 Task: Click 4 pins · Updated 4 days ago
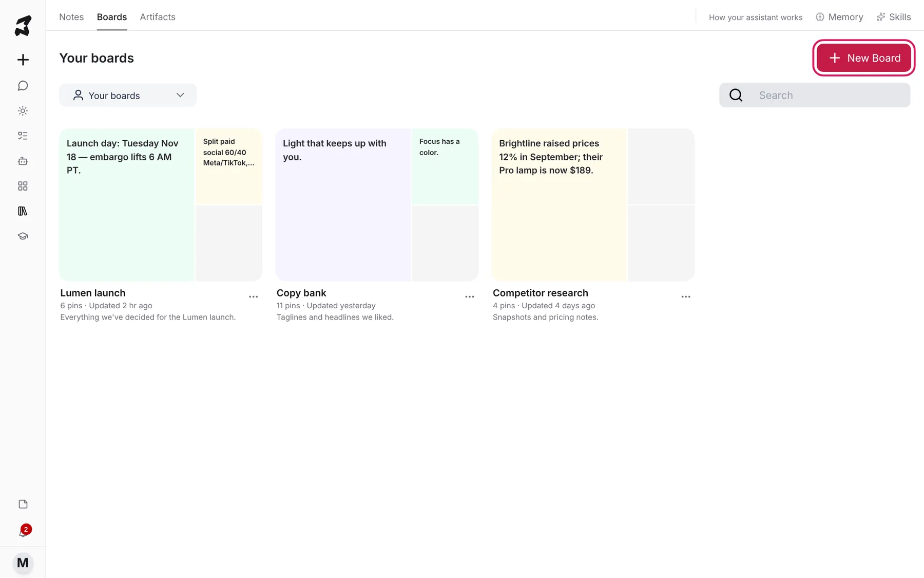pyautogui.click(x=544, y=306)
